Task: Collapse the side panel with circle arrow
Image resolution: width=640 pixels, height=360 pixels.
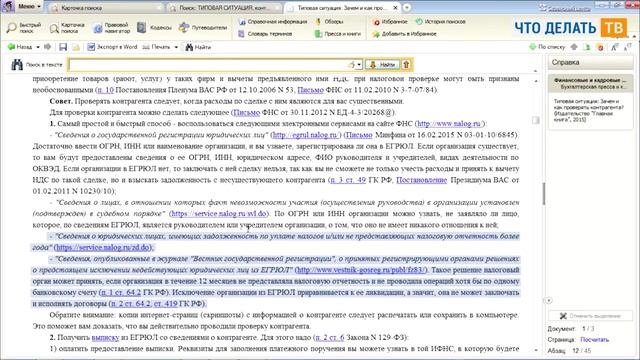Action: click(549, 300)
